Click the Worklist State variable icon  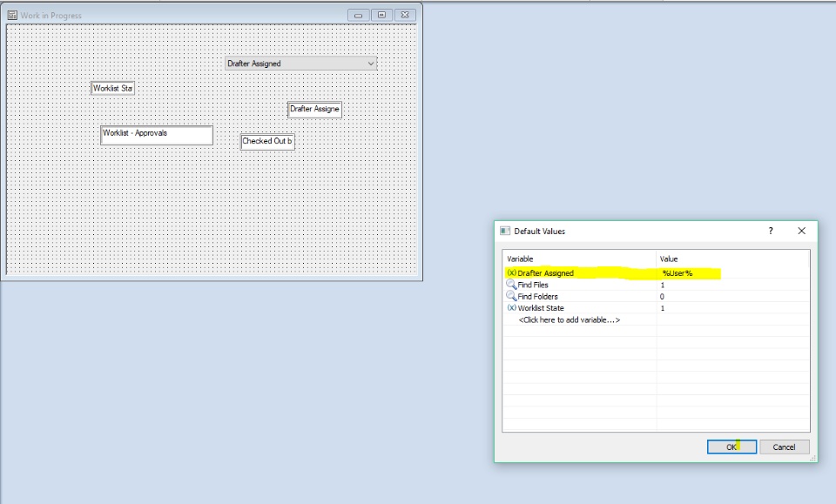click(x=511, y=308)
